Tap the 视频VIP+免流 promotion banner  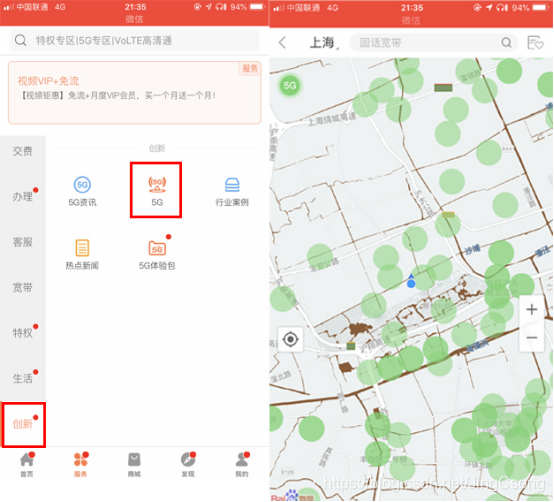point(135,93)
